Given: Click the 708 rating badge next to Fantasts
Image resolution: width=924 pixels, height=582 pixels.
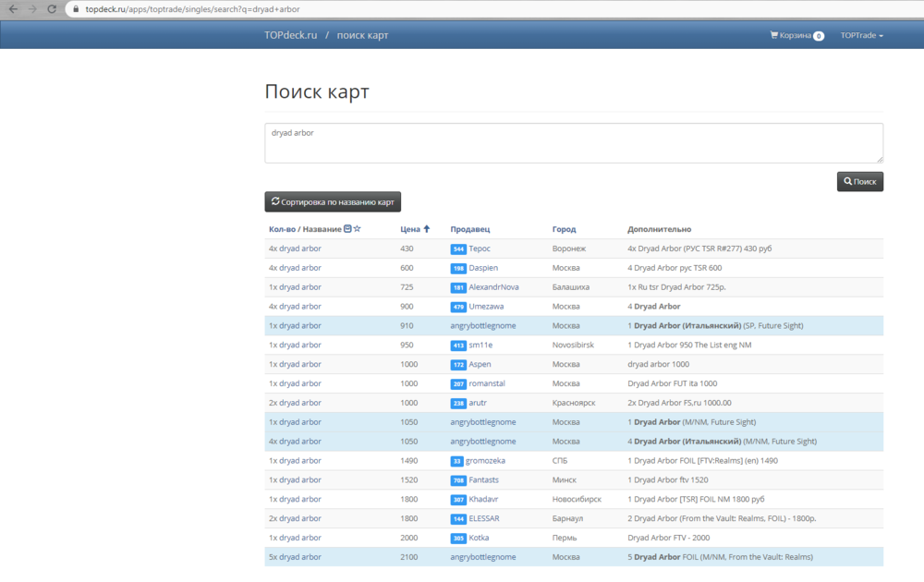Looking at the screenshot, I should click(458, 480).
